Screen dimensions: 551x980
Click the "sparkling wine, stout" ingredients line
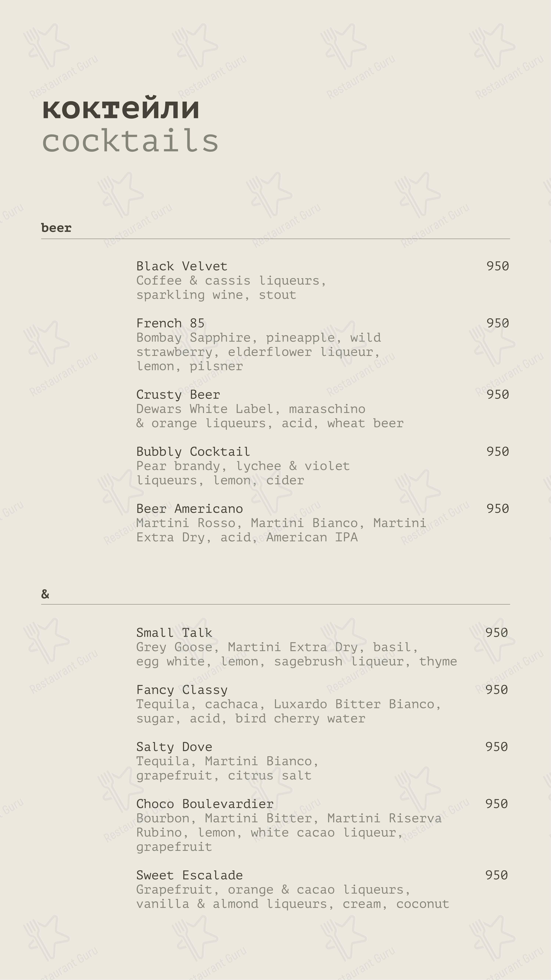[216, 295]
